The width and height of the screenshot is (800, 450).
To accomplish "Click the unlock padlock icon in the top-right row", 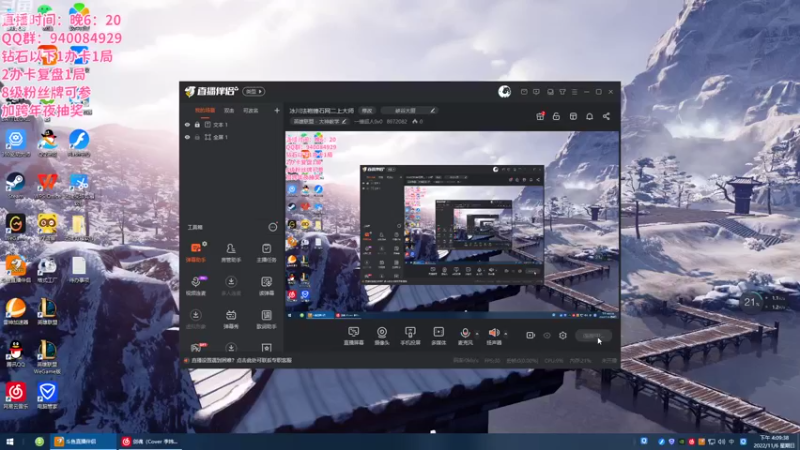I will click(x=556, y=116).
